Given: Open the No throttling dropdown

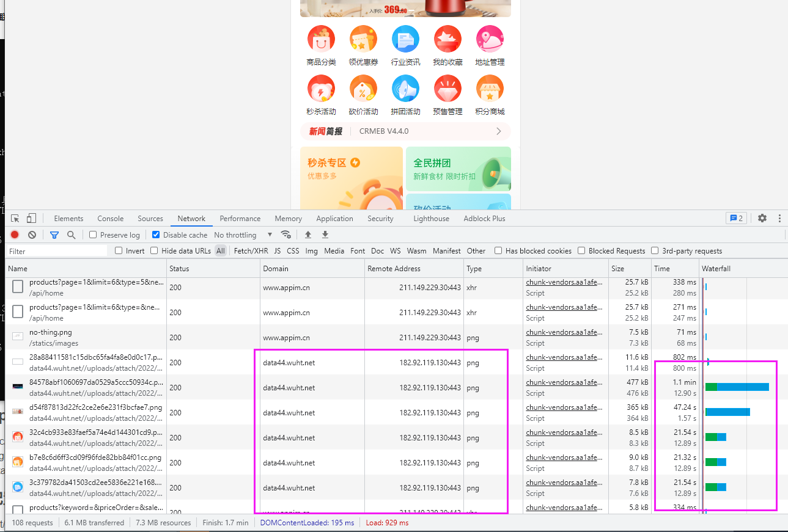Looking at the screenshot, I should (x=243, y=235).
